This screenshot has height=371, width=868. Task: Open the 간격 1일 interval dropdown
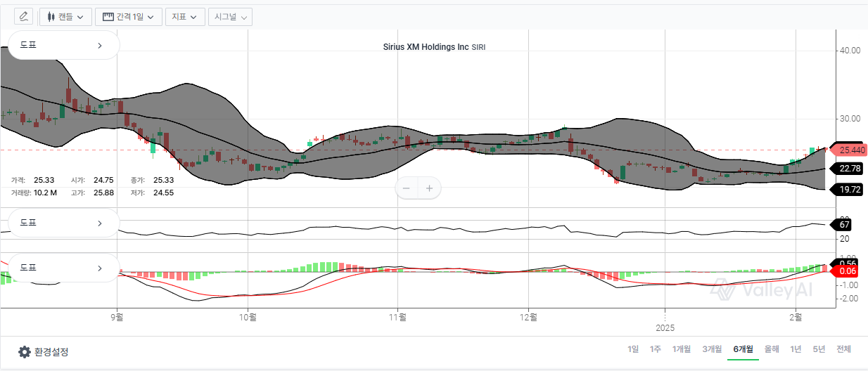tap(128, 16)
